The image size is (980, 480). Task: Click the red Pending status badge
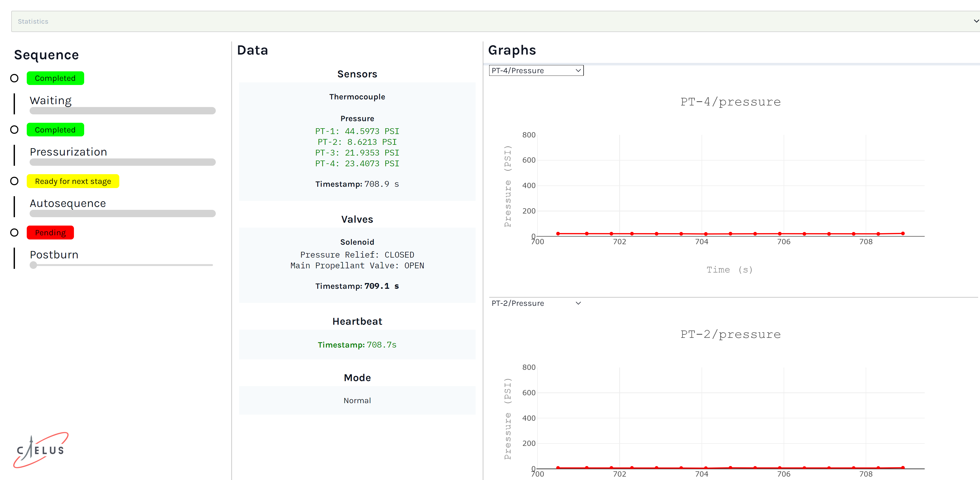(50, 233)
